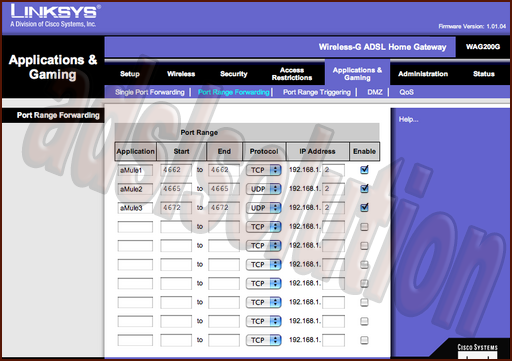Click the Start port 4672 field

[x=176, y=208]
